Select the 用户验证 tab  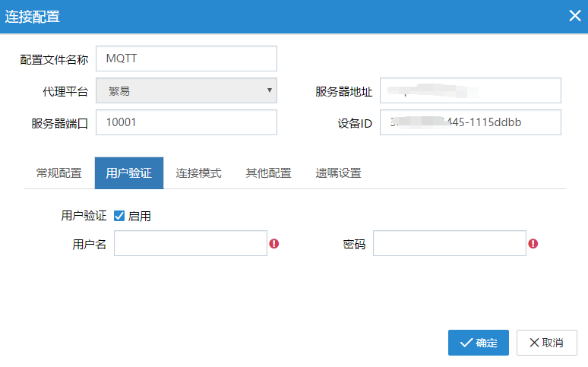click(128, 173)
